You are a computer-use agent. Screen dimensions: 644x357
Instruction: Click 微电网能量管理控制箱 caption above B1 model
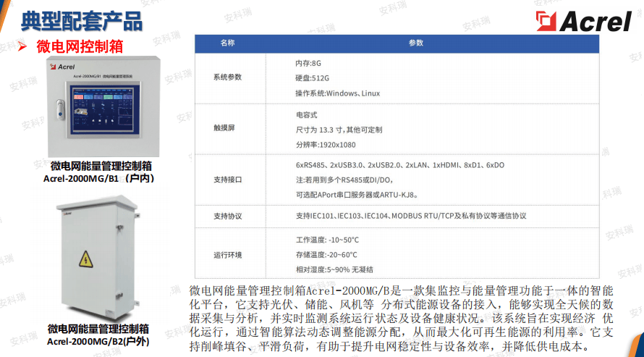tap(101, 166)
